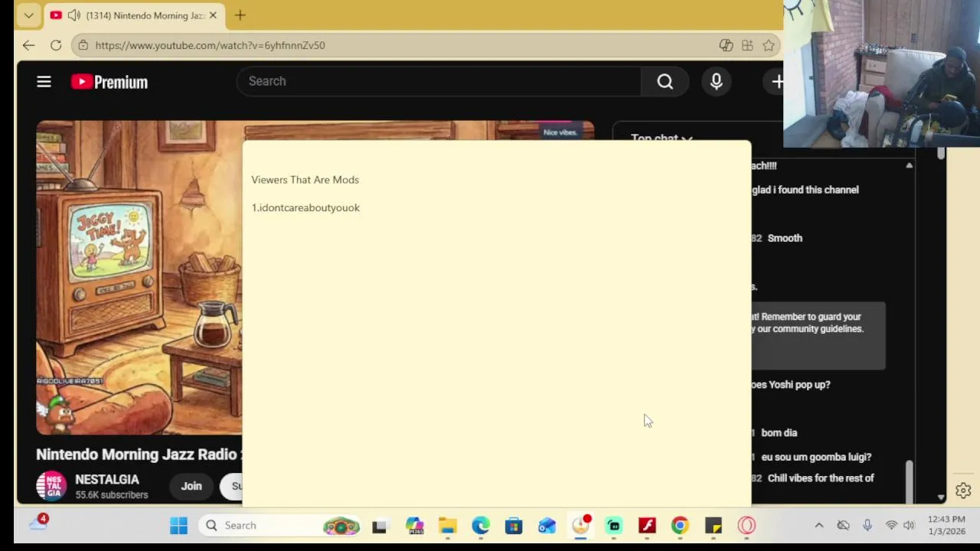Open Sticky Notes from the taskbar
This screenshot has width=980, height=551.
click(714, 526)
